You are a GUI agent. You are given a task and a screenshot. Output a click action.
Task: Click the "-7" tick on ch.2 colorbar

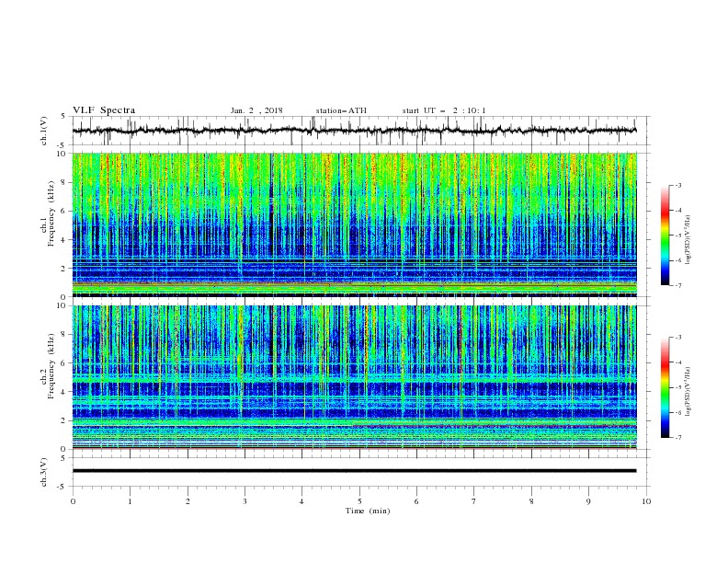coord(677,438)
